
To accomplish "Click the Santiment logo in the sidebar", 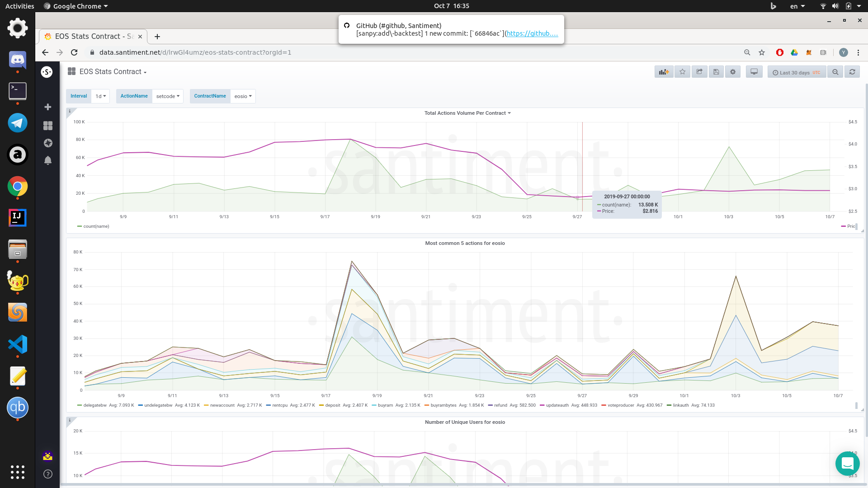I will pos(47,72).
